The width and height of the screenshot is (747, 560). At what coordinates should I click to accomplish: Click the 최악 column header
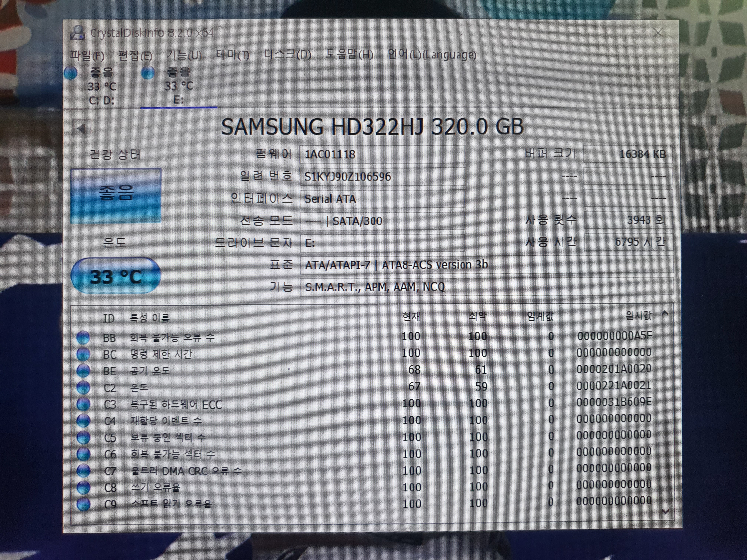click(x=477, y=316)
